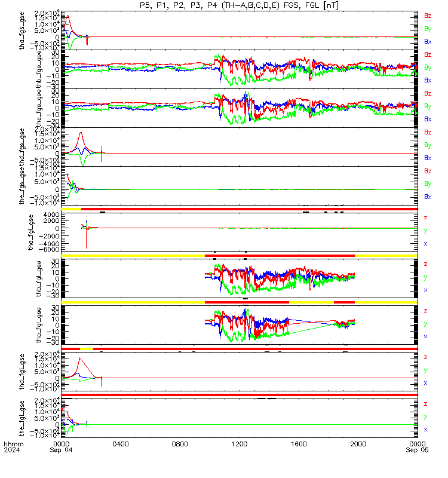The image size is (448, 478).
Task: Click red Bz legend of thb_fgs_gse panel
Action: (428, 55)
